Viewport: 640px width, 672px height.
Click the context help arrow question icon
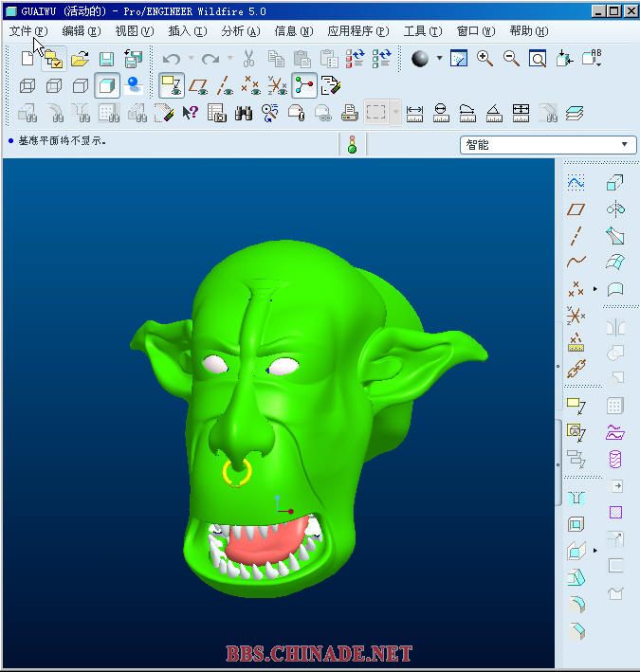tap(191, 113)
